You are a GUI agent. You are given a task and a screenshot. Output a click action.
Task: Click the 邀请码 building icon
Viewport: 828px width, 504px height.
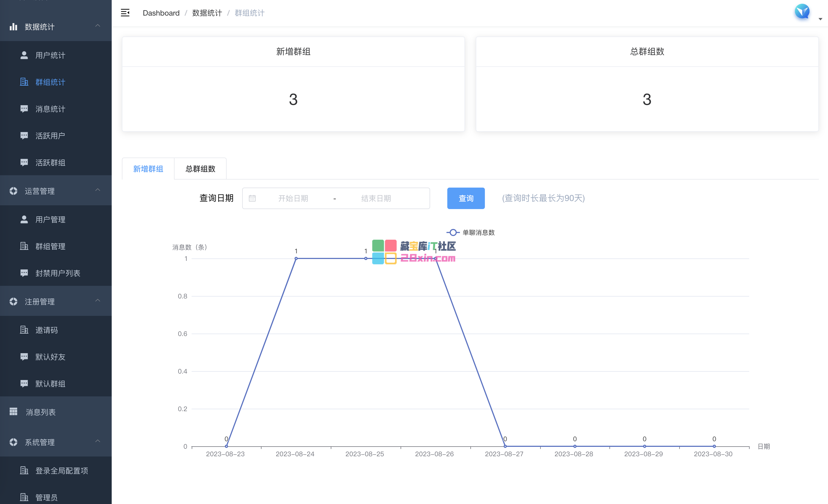click(24, 330)
